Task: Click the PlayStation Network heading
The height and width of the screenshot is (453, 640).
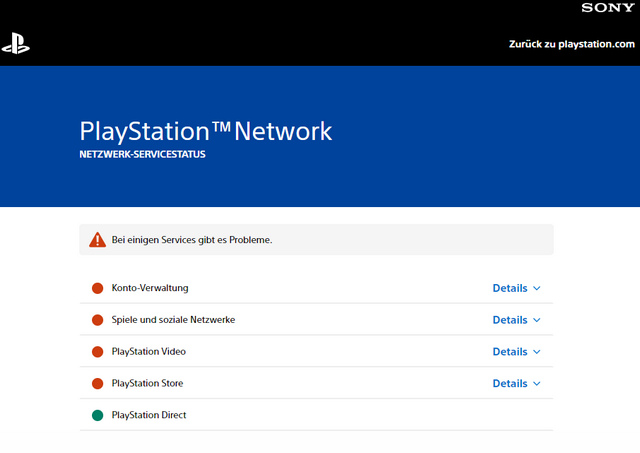Action: point(206,131)
